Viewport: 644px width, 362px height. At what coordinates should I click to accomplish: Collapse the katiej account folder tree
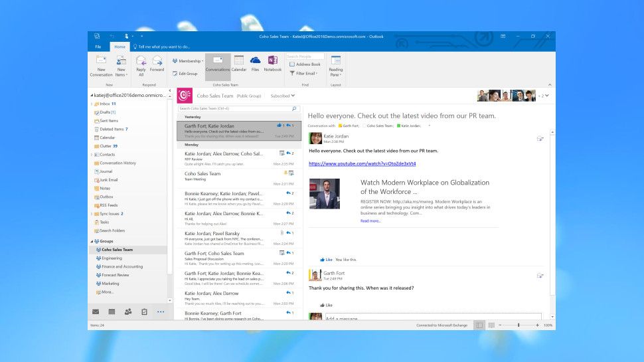(x=92, y=96)
